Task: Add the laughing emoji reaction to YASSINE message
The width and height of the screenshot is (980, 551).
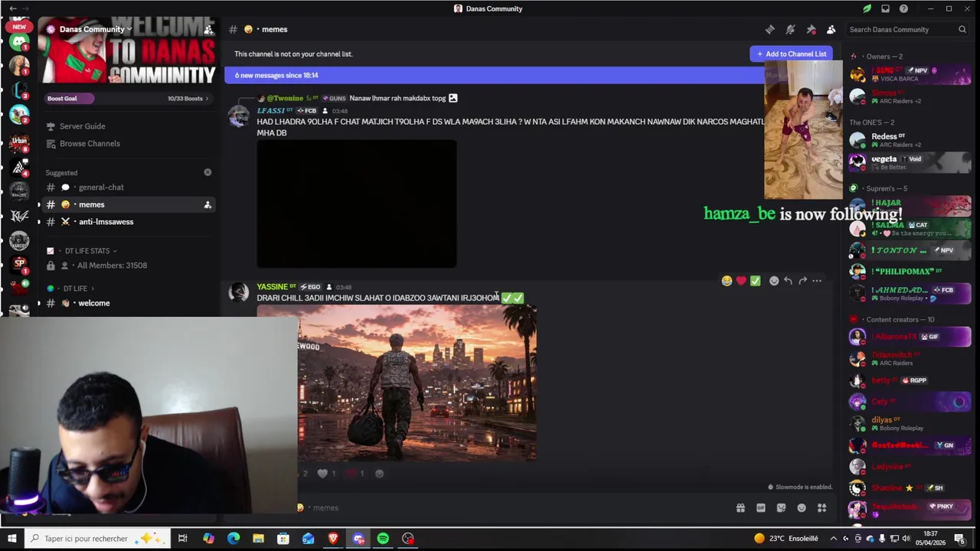Action: (727, 281)
